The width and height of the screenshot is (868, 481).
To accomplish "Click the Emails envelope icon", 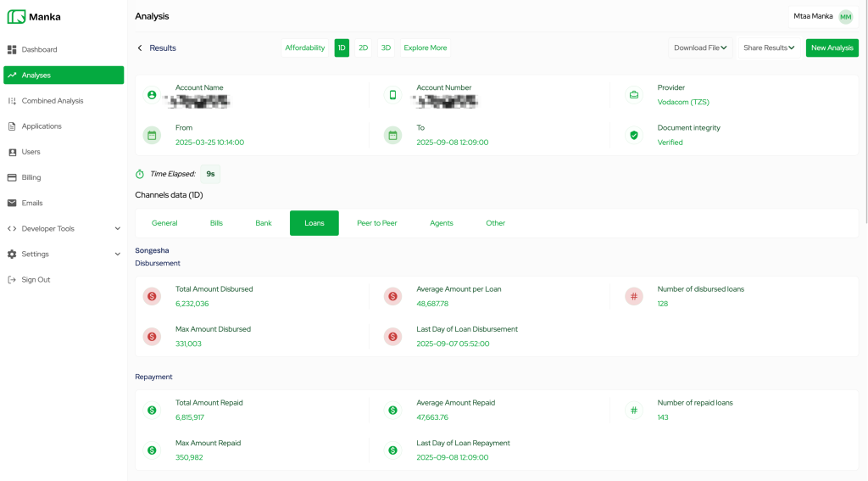I will pos(12,203).
